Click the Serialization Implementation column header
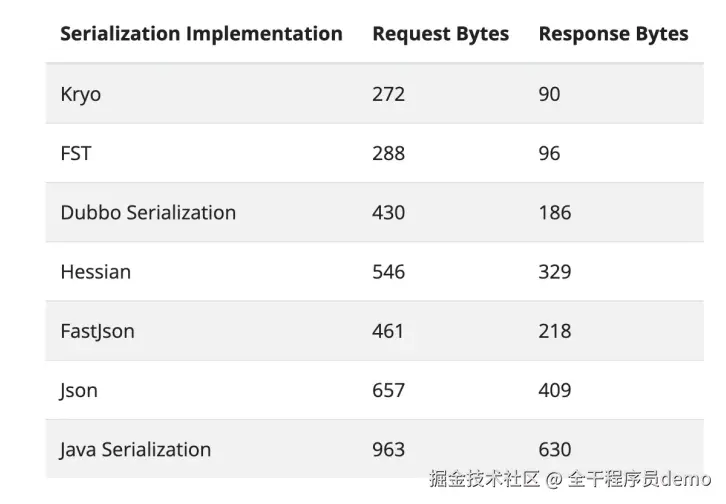Viewport: 726px width, 504px height. coord(201,34)
